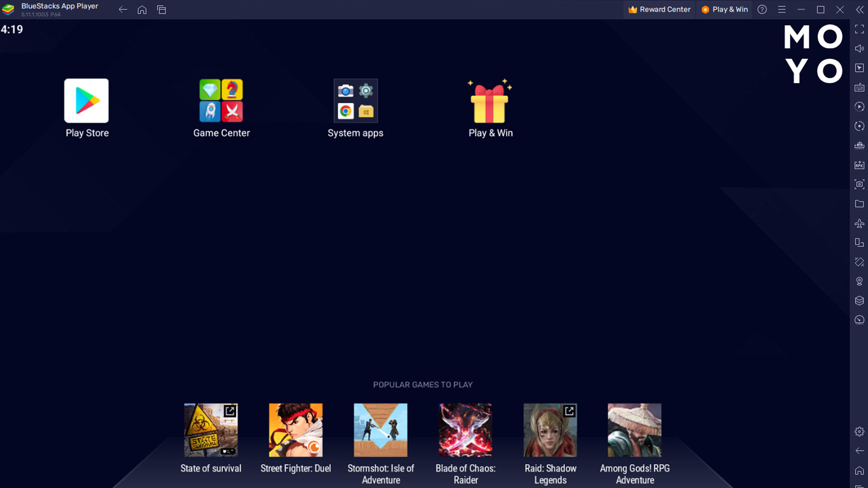The image size is (868, 488).
Task: Click the BlueStacks navigation back button
Action: [x=123, y=9]
